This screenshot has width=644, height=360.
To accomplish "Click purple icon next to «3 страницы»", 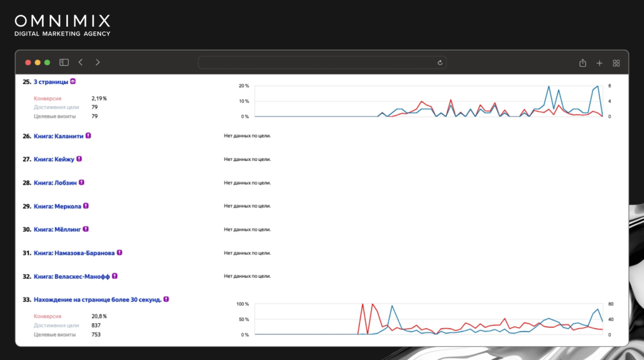I will pos(73,82).
